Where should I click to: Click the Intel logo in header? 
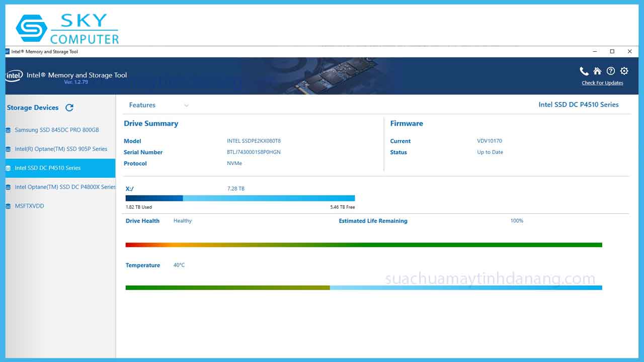click(x=14, y=75)
